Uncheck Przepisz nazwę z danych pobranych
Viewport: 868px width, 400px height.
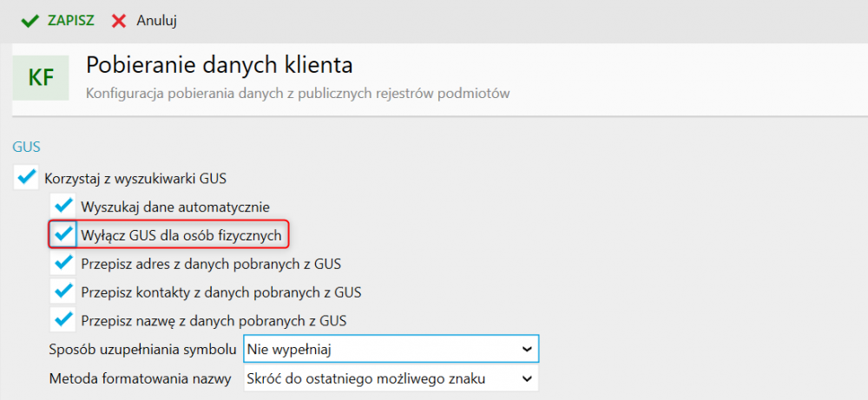point(62,319)
